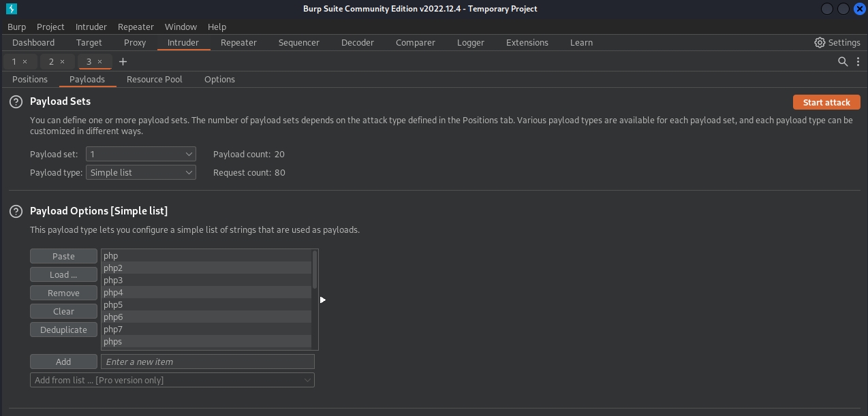This screenshot has width=868, height=416.
Task: Click the 'Enter a new item' input field
Action: click(207, 362)
